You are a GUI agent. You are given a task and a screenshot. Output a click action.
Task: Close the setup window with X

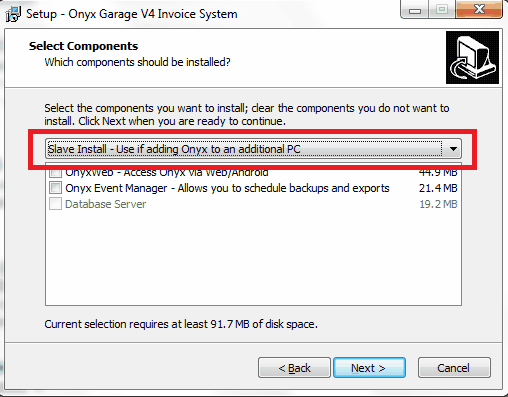coord(479,10)
